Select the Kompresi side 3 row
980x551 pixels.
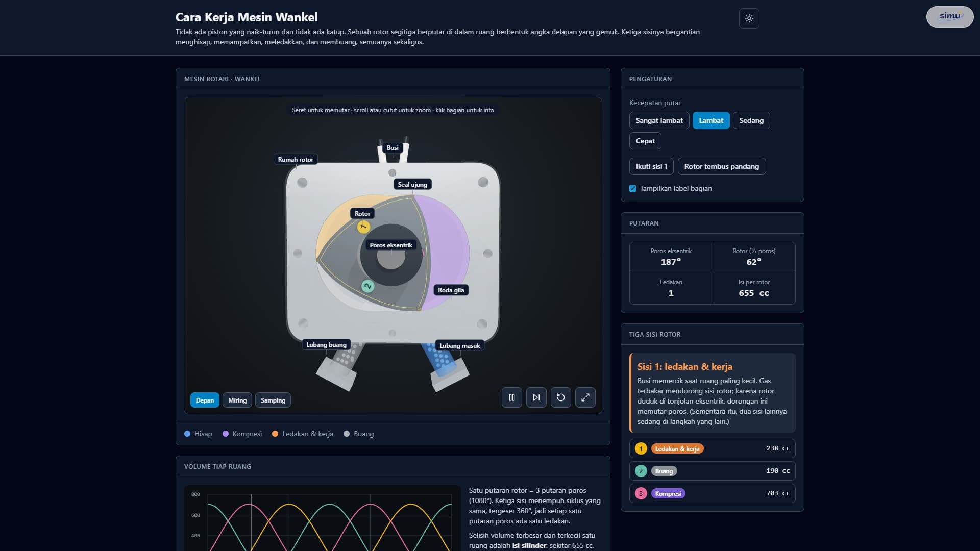712,493
